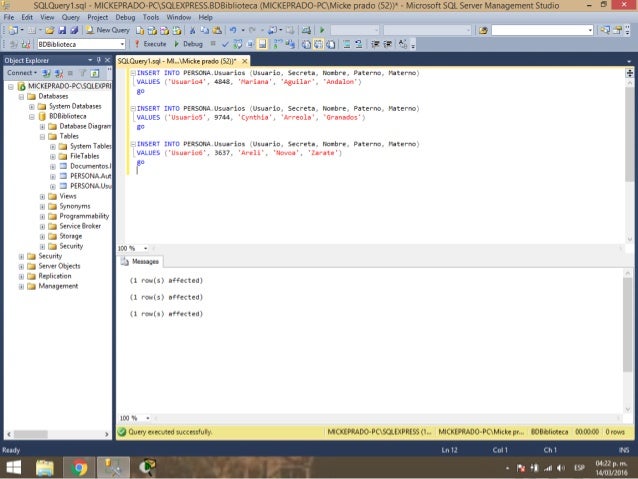The height and width of the screenshot is (479, 638).
Task: Expand the Server Objects folder
Action: click(x=21, y=267)
